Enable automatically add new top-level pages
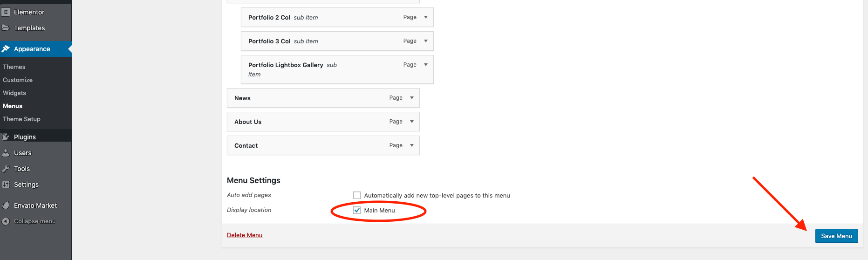 pyautogui.click(x=357, y=195)
